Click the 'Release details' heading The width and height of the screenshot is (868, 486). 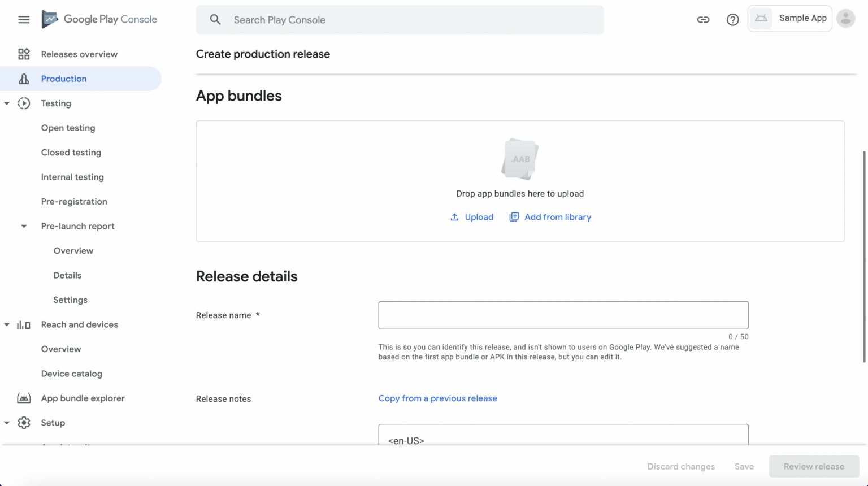pos(246,276)
